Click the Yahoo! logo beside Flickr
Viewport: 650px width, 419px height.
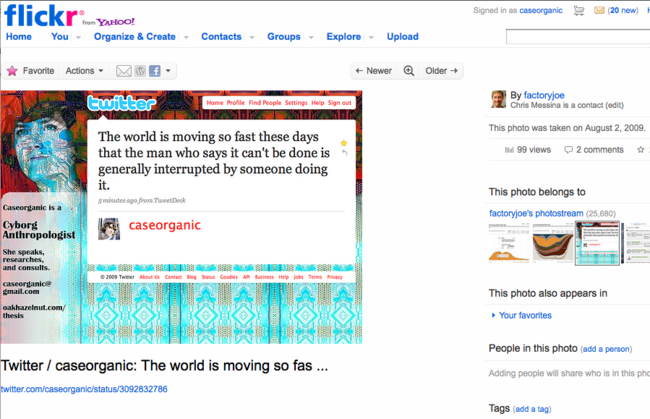[115, 22]
